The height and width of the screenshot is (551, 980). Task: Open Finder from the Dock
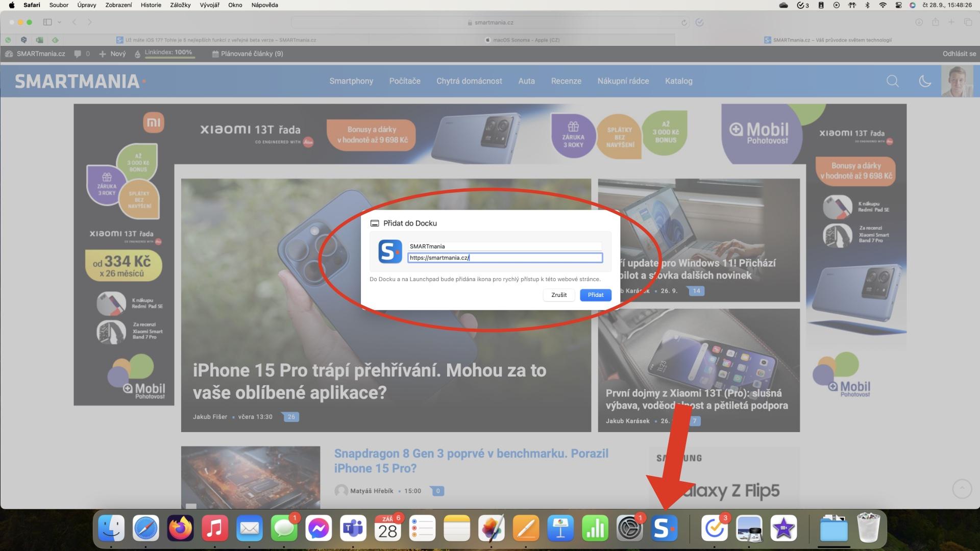(111, 528)
